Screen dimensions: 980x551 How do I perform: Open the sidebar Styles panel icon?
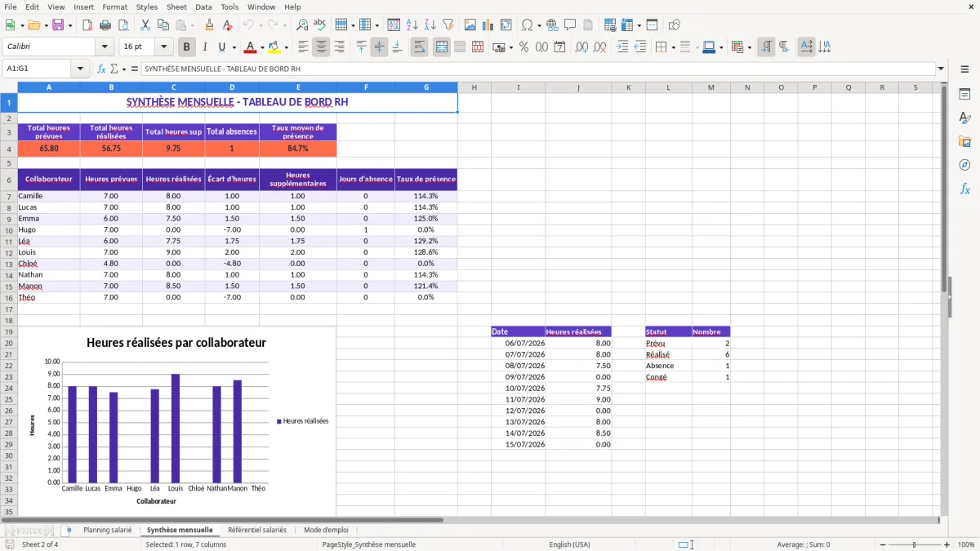(964, 118)
